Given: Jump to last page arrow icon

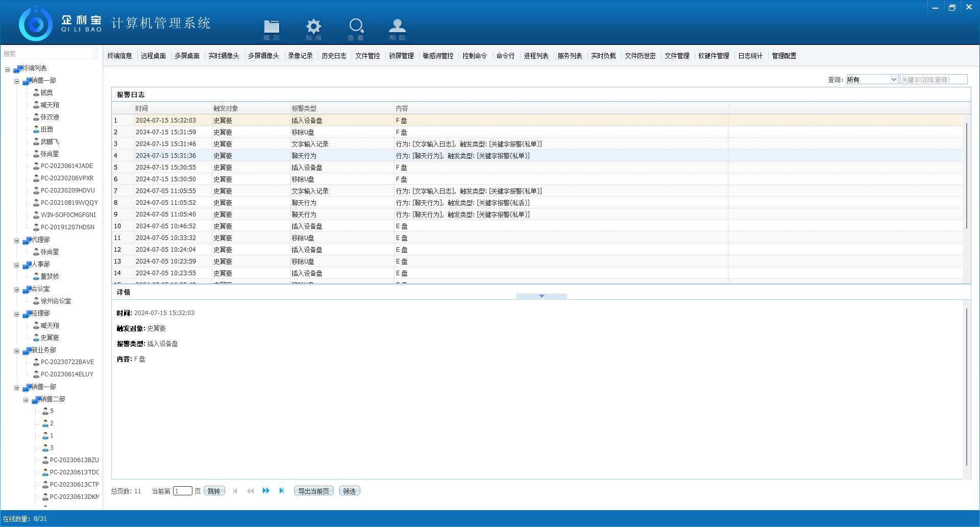Looking at the screenshot, I should point(281,491).
